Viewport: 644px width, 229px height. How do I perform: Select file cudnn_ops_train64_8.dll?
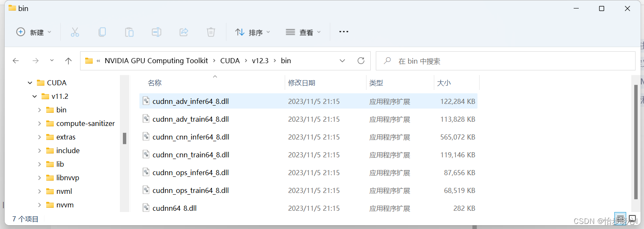(x=308, y=190)
